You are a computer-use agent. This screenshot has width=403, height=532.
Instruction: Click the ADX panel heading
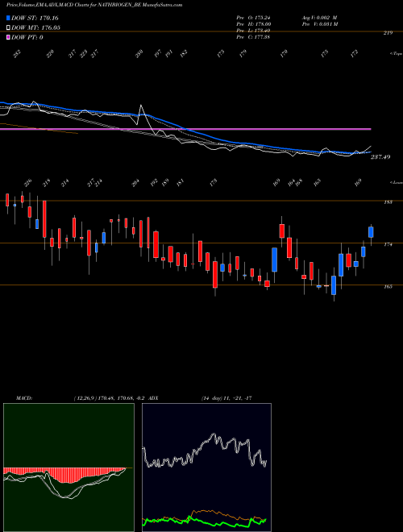click(x=153, y=398)
